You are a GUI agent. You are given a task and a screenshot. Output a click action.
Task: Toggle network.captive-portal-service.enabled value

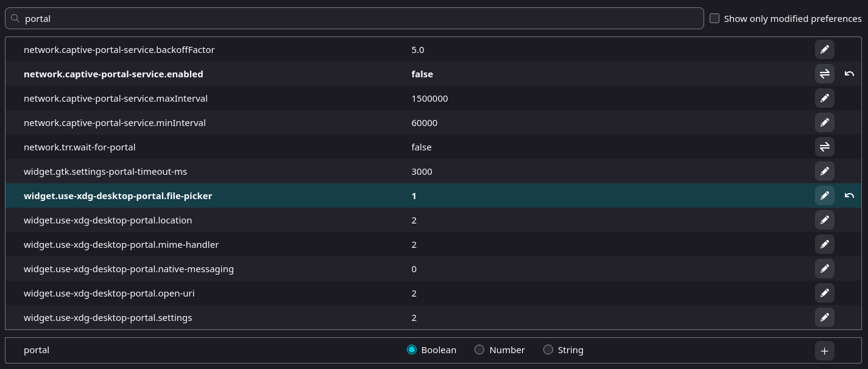point(824,74)
